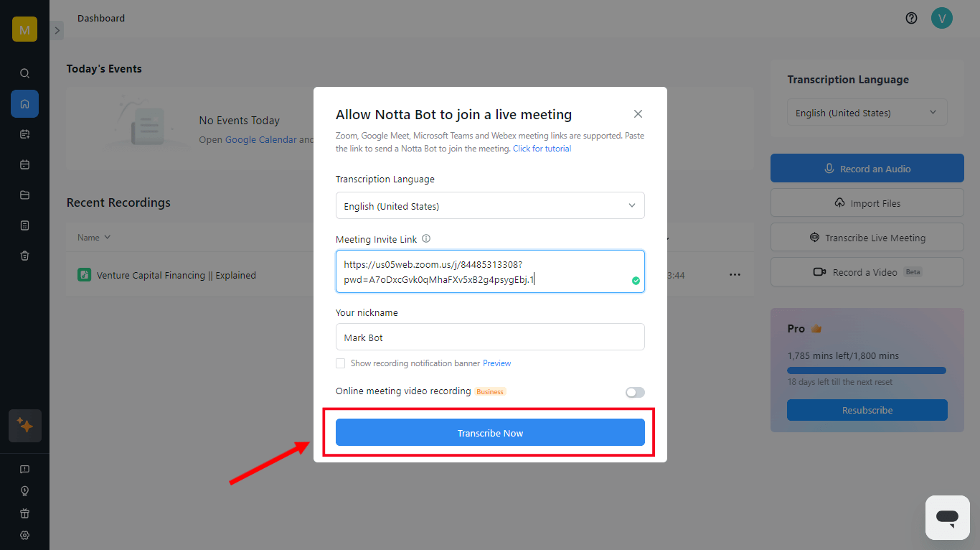Open the M workspace avatar menu
The width and height of the screenshot is (980, 550).
tap(24, 29)
